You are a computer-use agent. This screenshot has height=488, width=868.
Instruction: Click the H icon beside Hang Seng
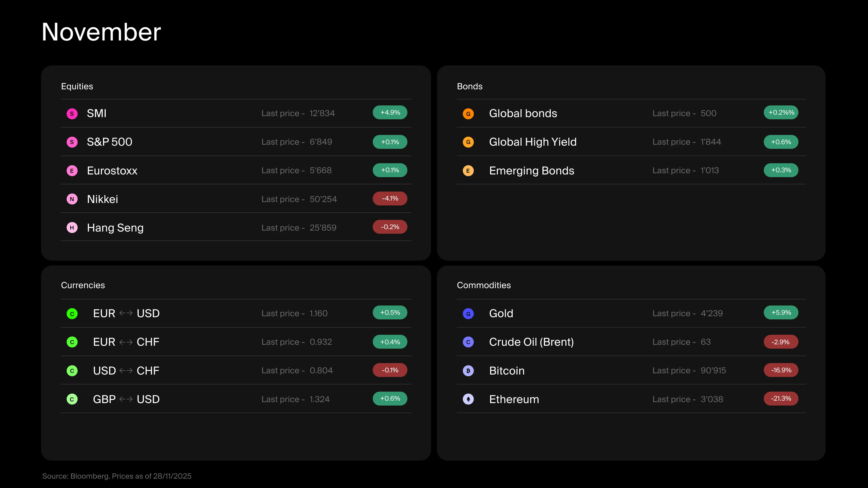point(72,228)
